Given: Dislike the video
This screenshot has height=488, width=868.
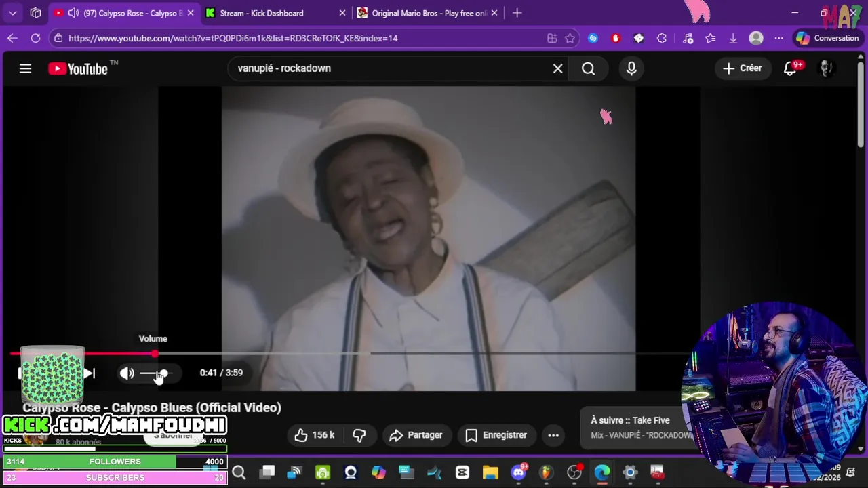Looking at the screenshot, I should click(359, 435).
